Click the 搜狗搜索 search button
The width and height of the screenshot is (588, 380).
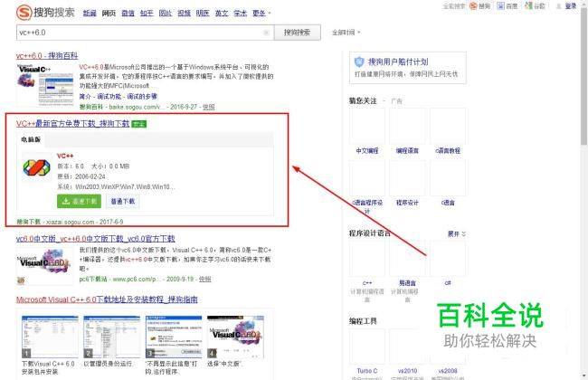pyautogui.click(x=297, y=33)
